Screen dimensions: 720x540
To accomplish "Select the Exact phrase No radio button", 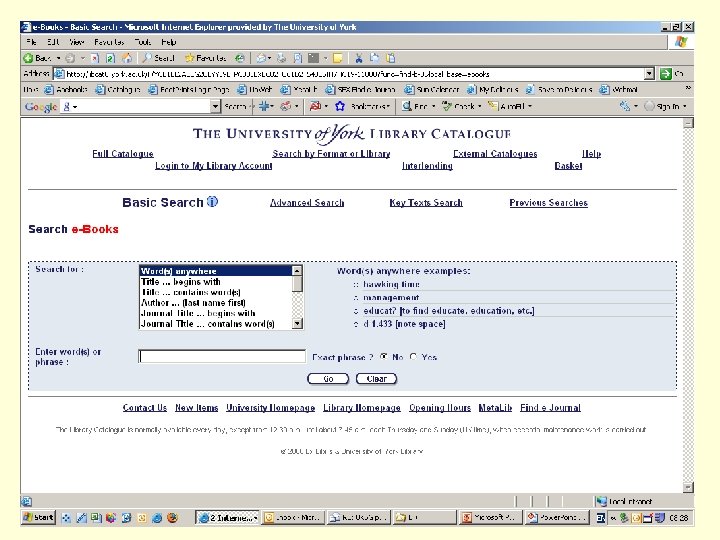I will pos(383,356).
